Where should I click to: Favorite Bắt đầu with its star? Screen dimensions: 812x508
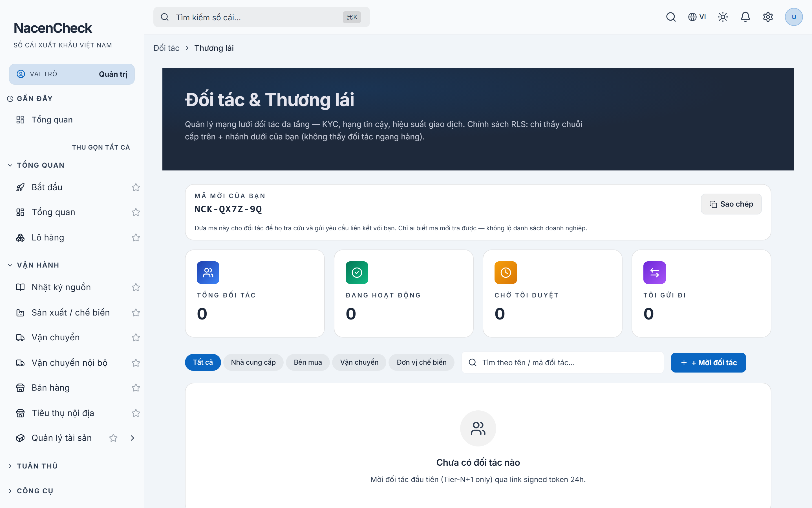click(x=136, y=187)
